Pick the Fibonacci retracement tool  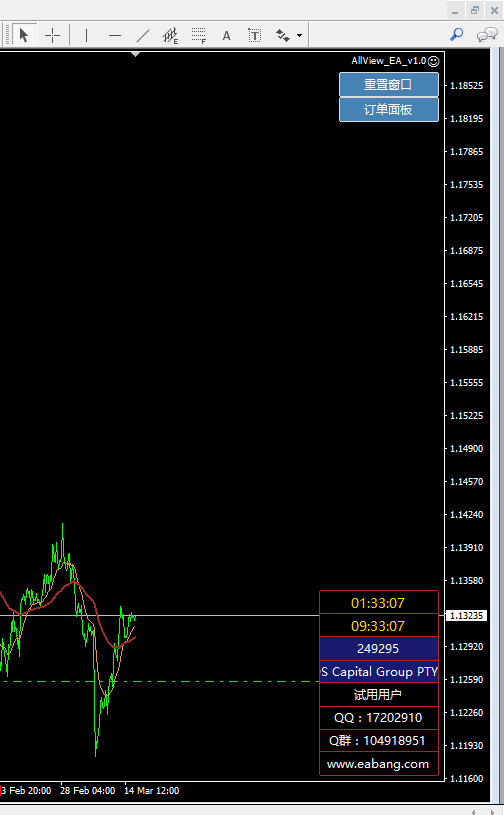click(x=198, y=35)
